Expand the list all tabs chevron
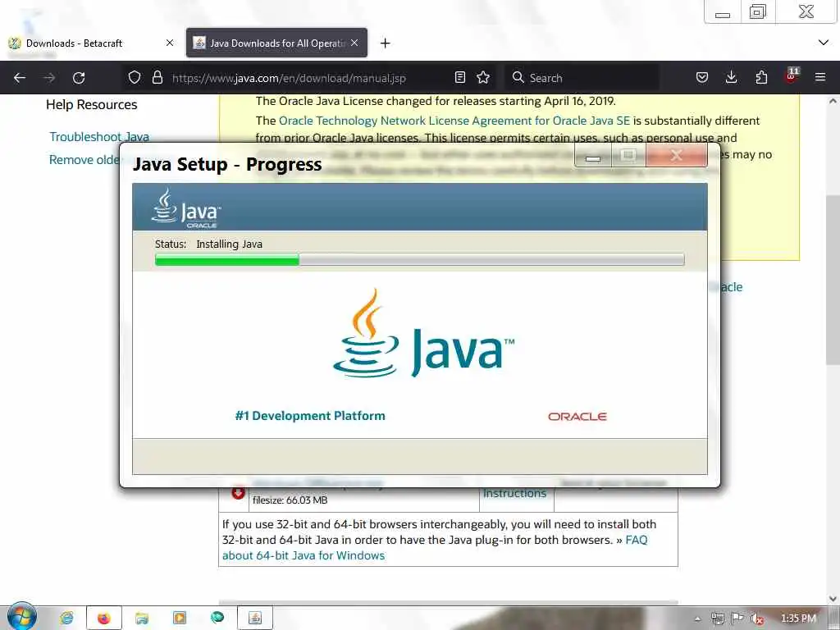 pos(824,43)
